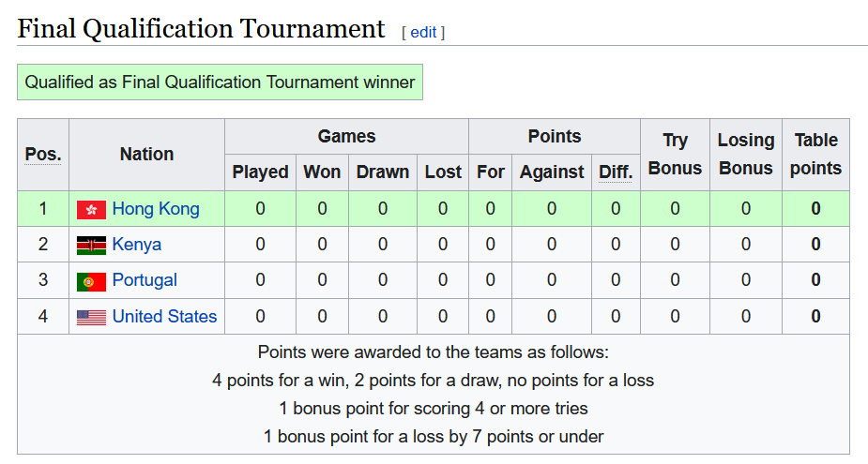This screenshot has width=868, height=464.
Task: Click the Against column header
Action: [552, 172]
